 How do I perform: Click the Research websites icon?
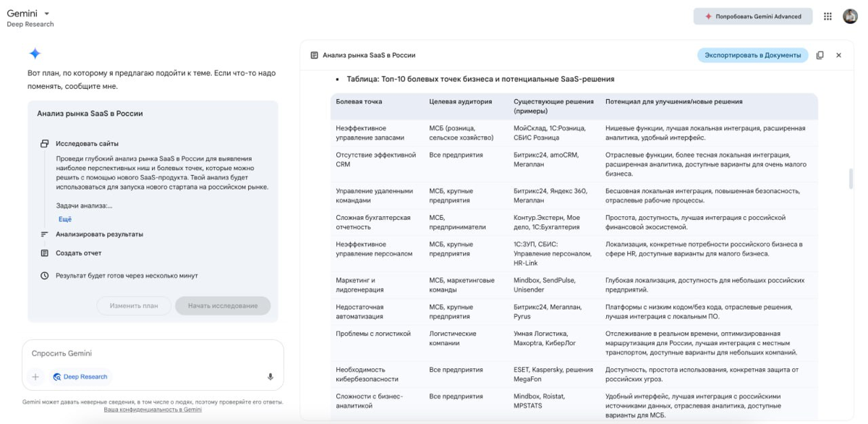coord(45,143)
